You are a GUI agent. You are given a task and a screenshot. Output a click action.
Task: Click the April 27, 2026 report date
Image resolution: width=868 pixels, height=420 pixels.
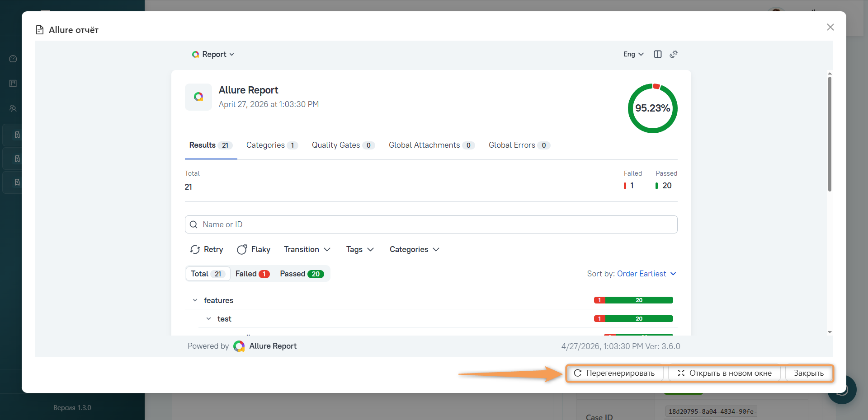[x=269, y=104]
